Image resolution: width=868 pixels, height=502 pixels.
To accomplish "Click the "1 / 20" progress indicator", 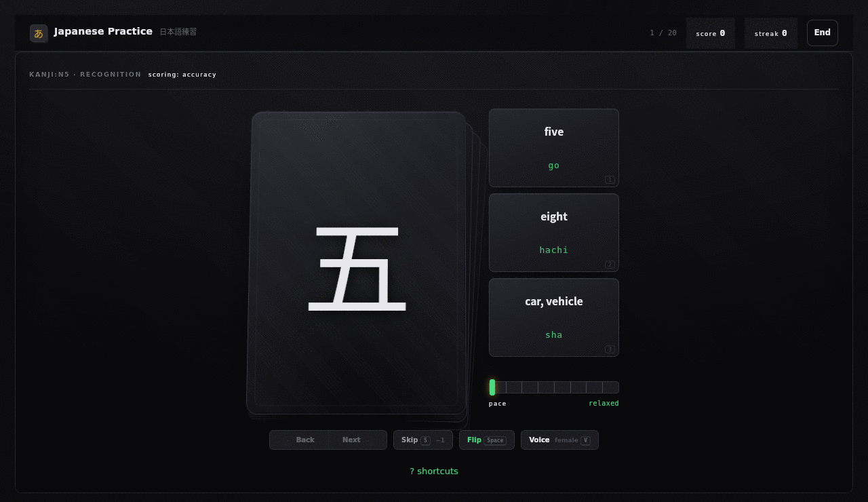I will click(663, 33).
